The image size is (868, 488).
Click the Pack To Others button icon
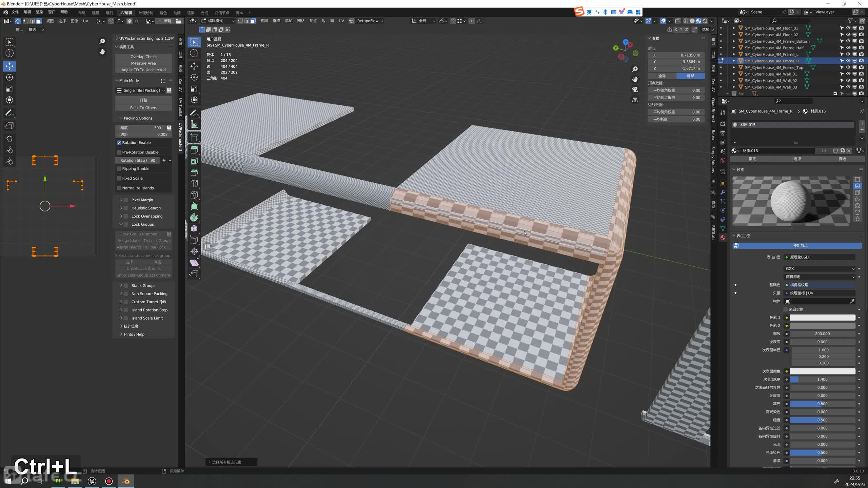tap(144, 107)
